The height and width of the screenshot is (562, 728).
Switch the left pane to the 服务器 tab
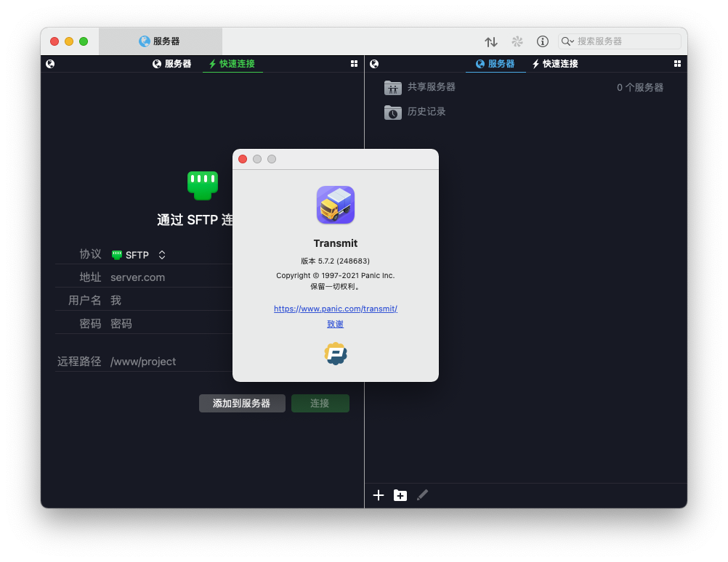[171, 64]
